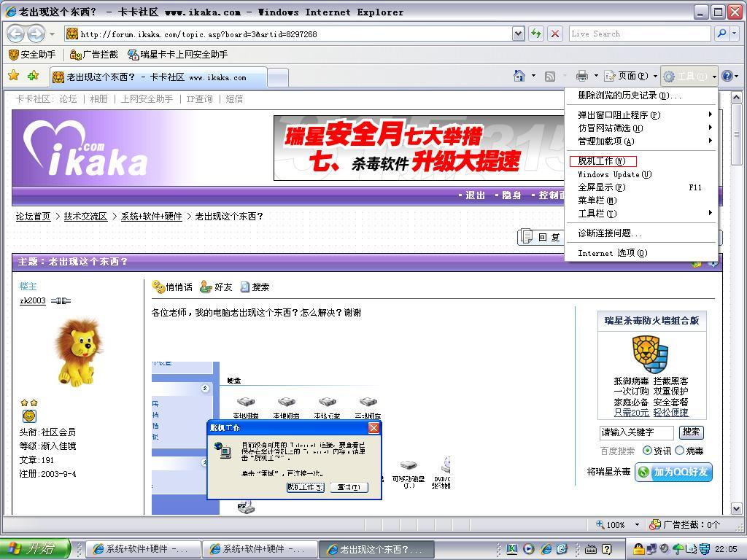The image size is (747, 560).
Task: Choose 诊断连接问题 menu item
Action: (641, 233)
